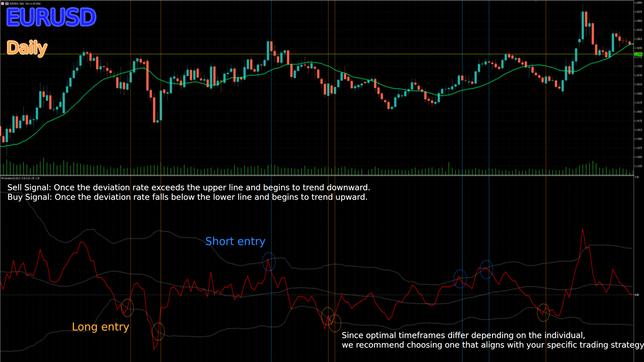Click the 'Buy Signal' description line

[x=187, y=197]
